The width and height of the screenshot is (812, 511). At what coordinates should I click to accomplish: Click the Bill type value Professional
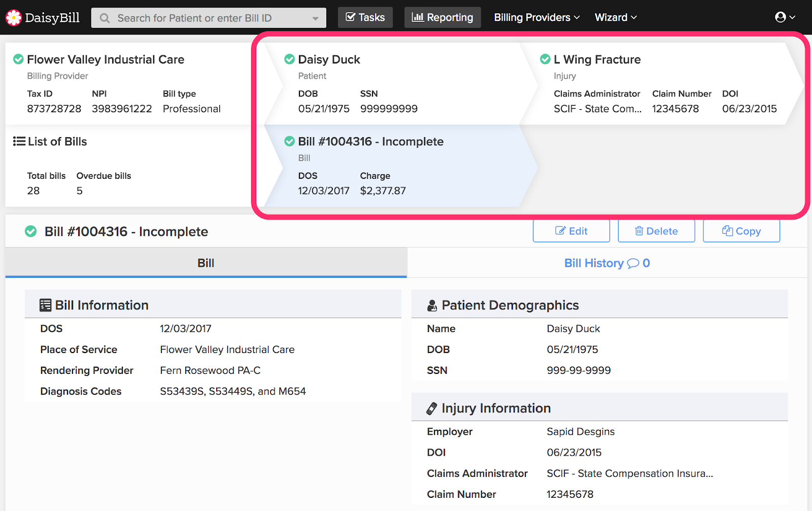192,109
